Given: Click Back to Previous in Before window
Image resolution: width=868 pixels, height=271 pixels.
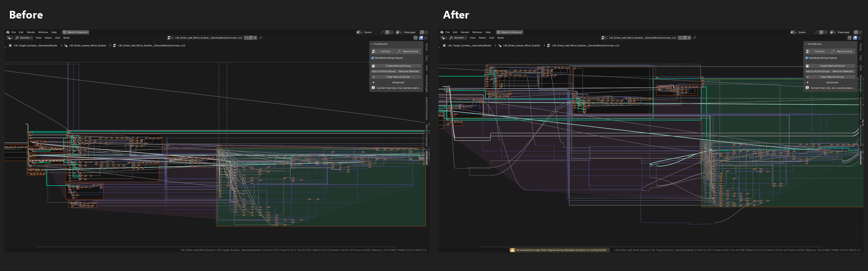Looking at the screenshot, I should [x=75, y=32].
